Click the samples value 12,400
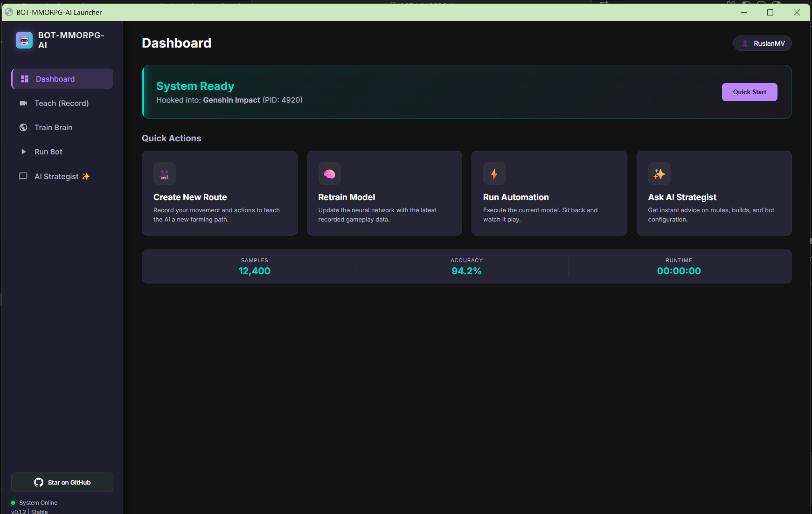Viewport: 812px width, 514px height. (x=255, y=271)
